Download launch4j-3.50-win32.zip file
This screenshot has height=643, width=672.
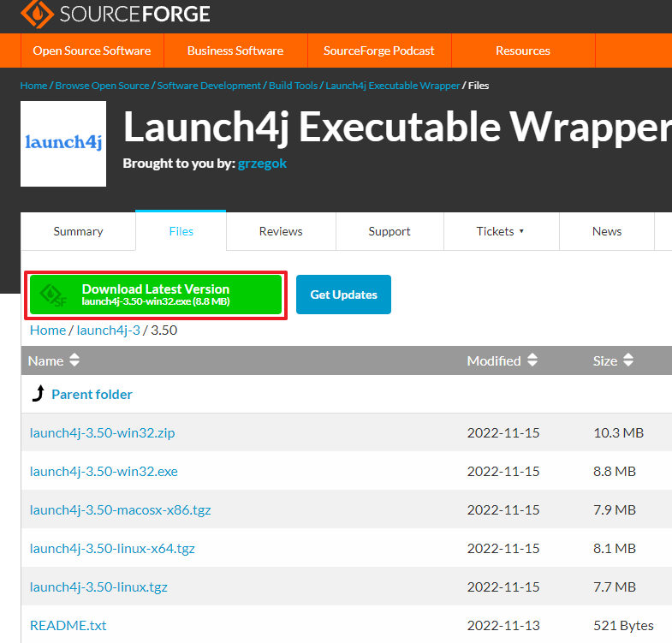click(x=103, y=432)
